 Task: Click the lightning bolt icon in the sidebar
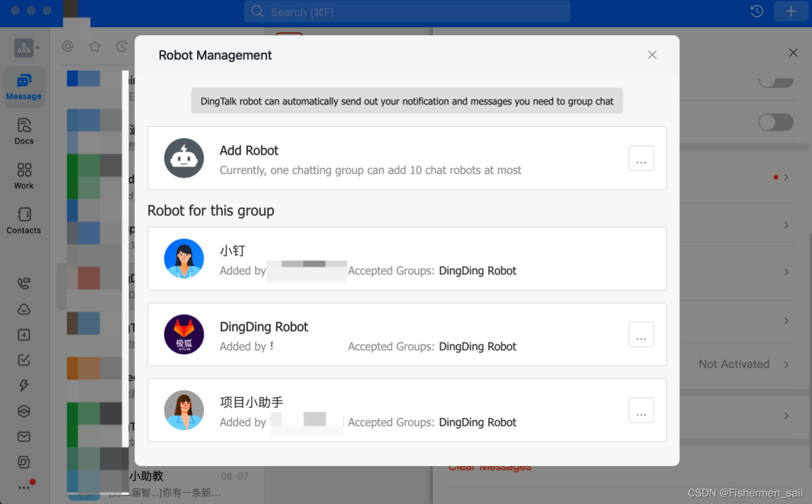click(x=24, y=386)
